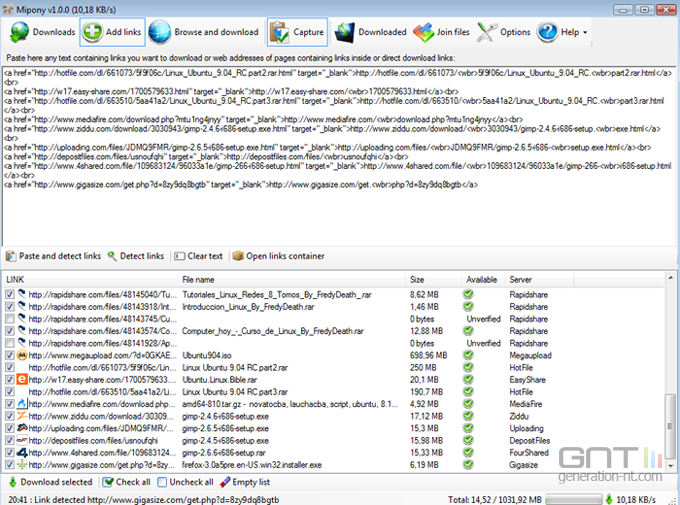
Task: Click the Ziddu icon in gimp-2.4.6 row
Action: pyautogui.click(x=22, y=416)
